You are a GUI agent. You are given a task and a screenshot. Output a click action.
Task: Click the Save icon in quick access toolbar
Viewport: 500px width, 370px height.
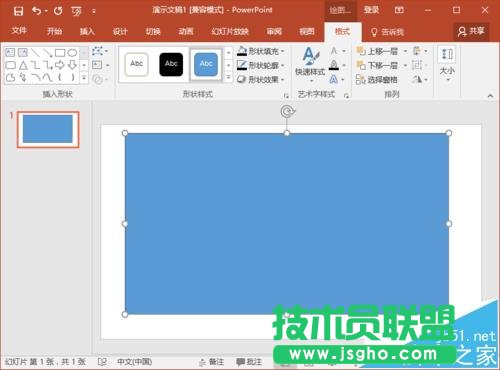click(18, 11)
